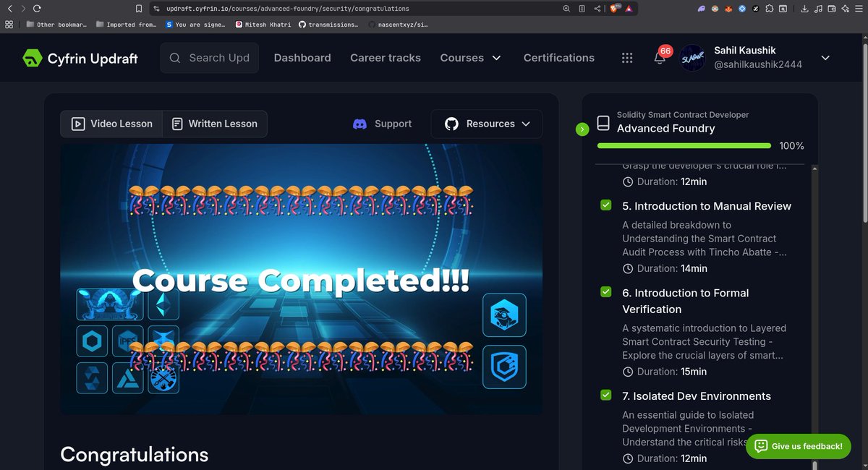Click the Course Completed video thumbnail
Viewport: 868px width, 470px height.
301,279
